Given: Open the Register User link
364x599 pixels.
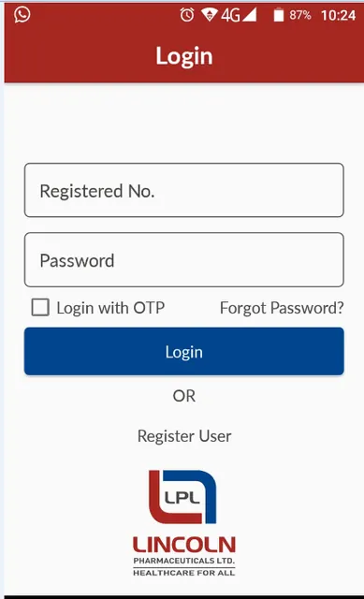Looking at the screenshot, I should click(x=184, y=436).
